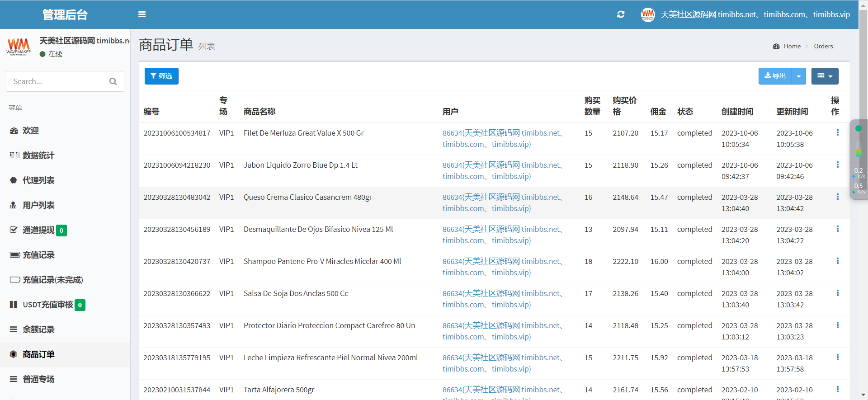Focus the sidebar Search input field

pyautogui.click(x=57, y=81)
